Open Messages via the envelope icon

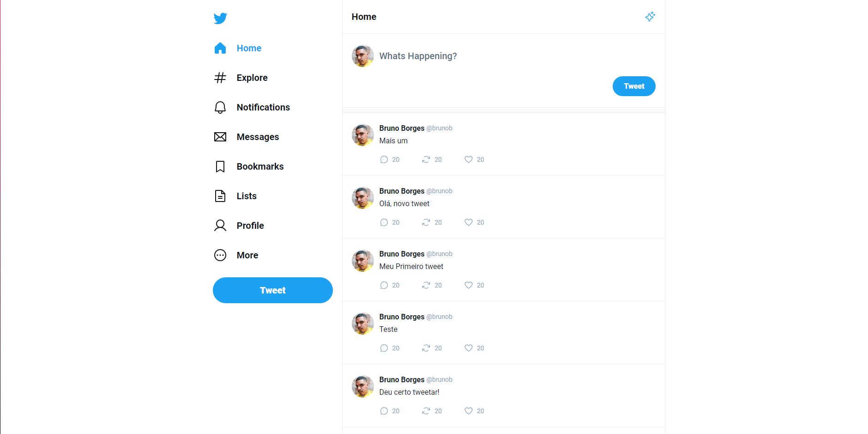click(x=220, y=137)
